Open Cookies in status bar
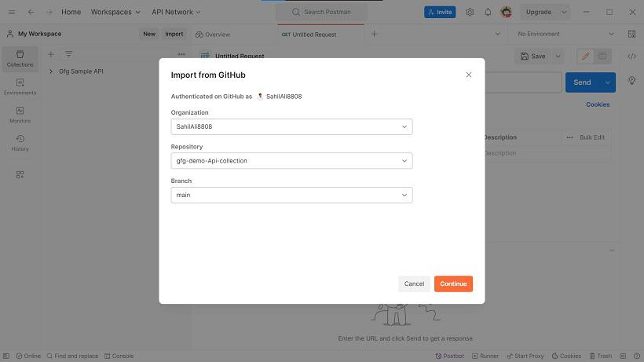644x362 pixels. [x=566, y=356]
